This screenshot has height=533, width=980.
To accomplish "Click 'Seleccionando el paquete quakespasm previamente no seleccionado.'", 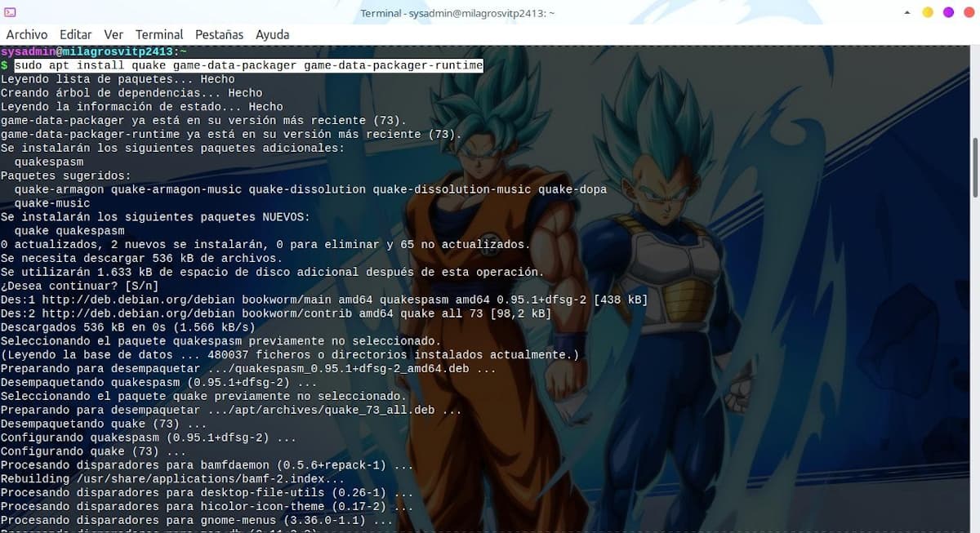I will (220, 341).
